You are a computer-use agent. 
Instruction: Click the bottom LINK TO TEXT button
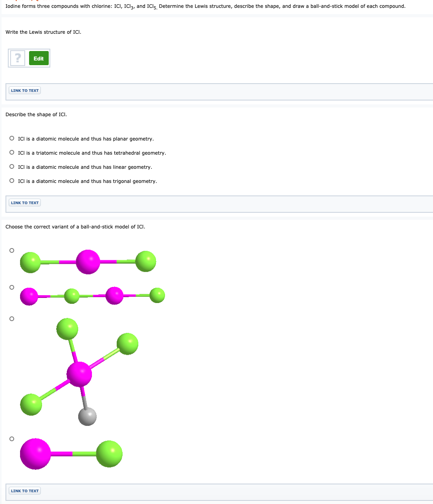(24, 491)
